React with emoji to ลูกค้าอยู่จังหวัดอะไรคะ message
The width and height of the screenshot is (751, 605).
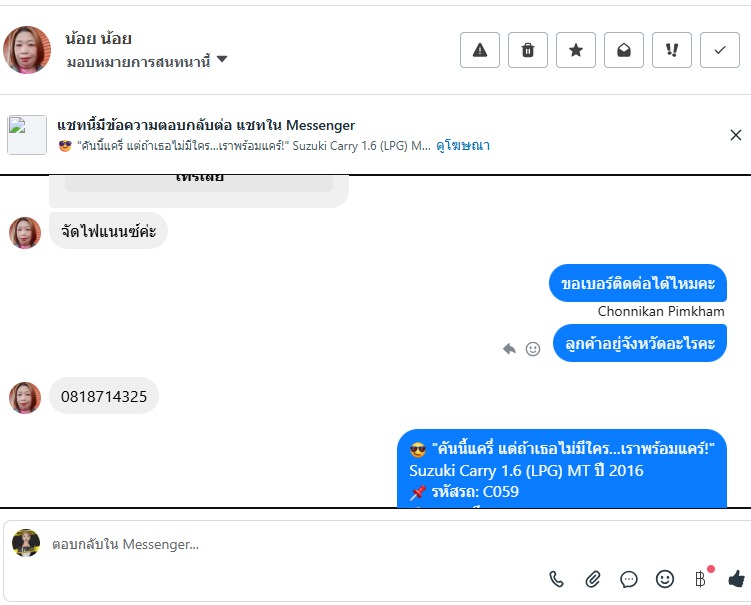pyautogui.click(x=533, y=349)
